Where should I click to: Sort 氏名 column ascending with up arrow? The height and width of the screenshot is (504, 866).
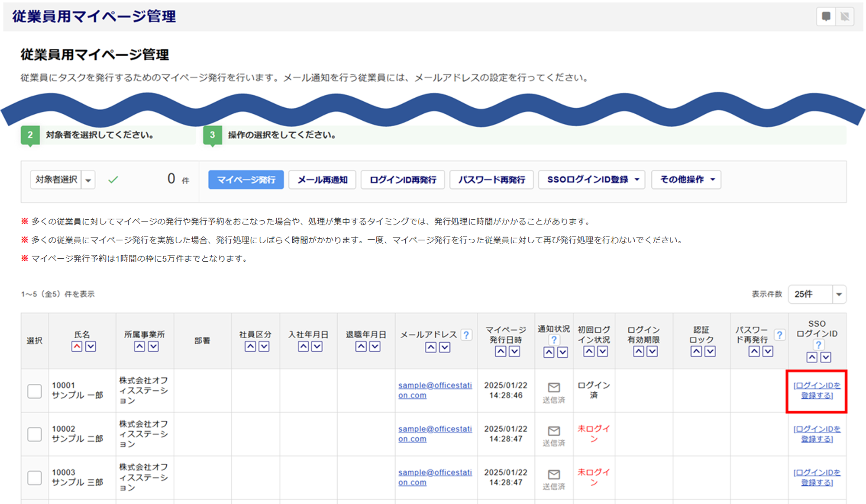click(x=77, y=347)
